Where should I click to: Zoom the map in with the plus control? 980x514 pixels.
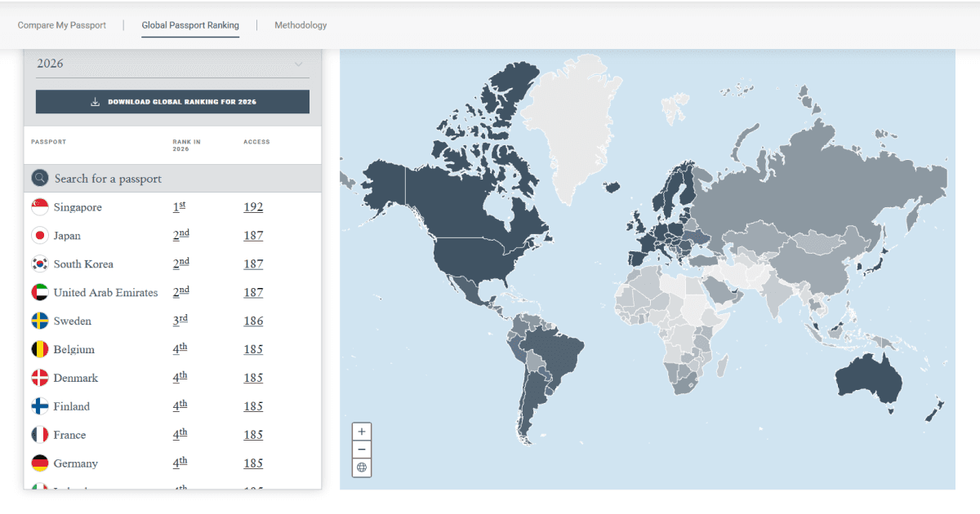(361, 431)
